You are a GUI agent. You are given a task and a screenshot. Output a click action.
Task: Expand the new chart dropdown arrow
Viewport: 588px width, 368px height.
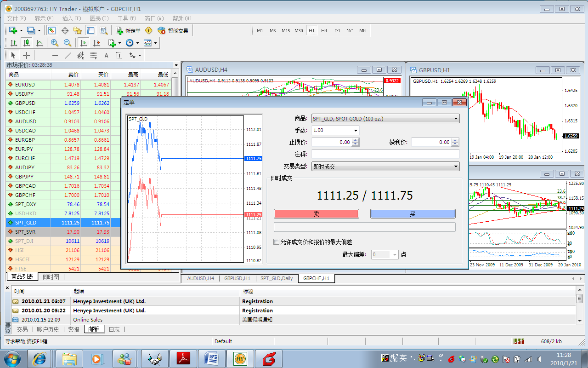[21, 30]
